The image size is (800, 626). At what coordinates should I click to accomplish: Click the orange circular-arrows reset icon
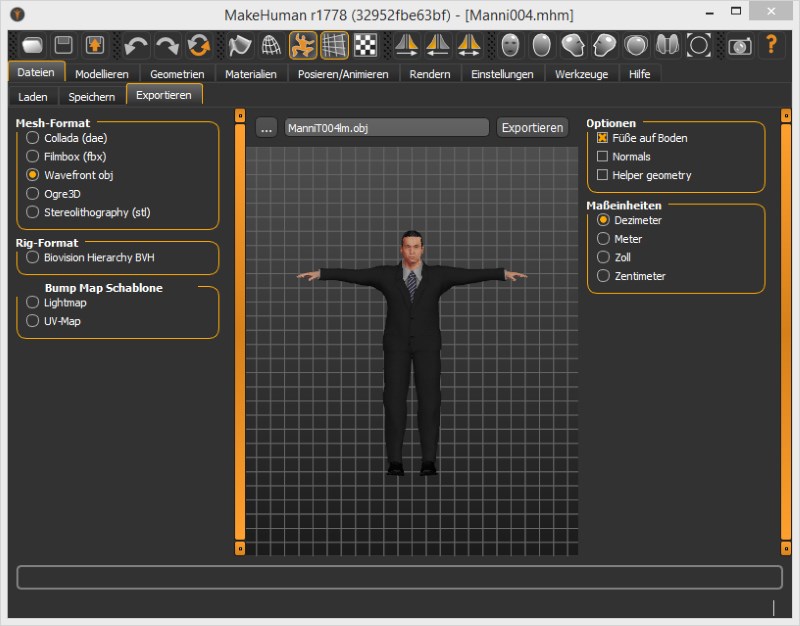click(198, 45)
